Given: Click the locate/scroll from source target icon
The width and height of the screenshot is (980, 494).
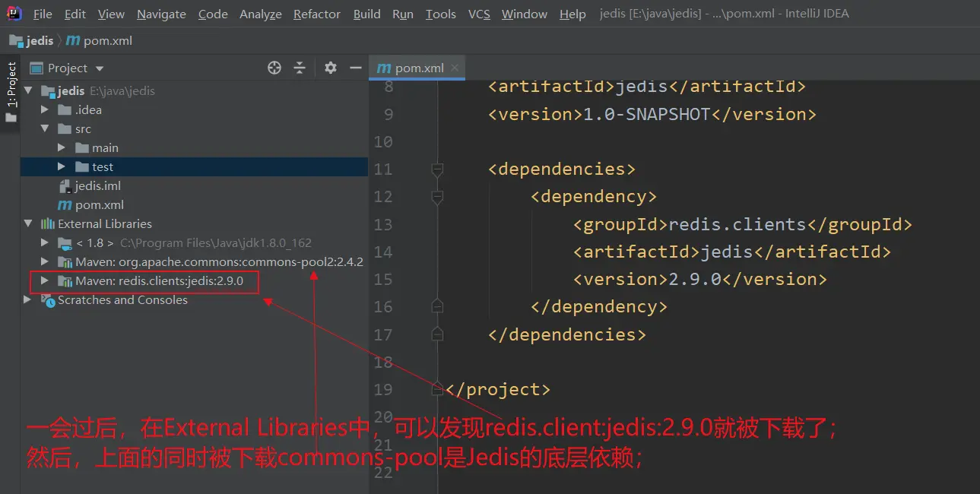Looking at the screenshot, I should (x=274, y=68).
